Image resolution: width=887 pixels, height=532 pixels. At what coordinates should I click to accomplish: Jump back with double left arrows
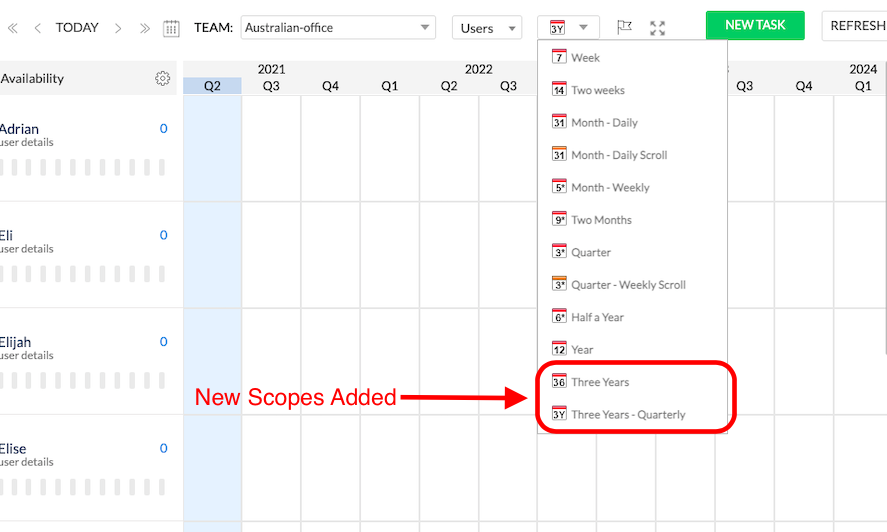13,28
